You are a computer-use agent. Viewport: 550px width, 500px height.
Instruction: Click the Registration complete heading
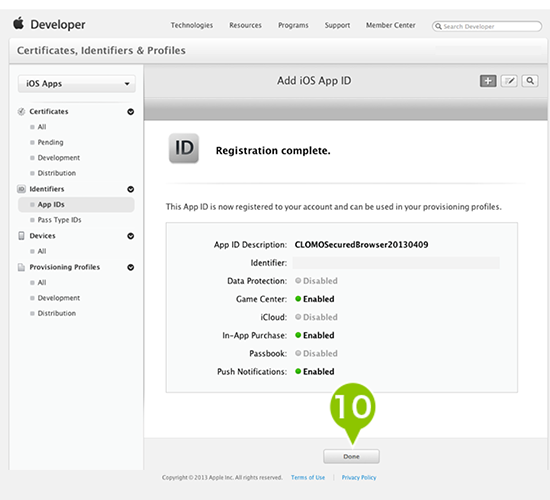(273, 151)
